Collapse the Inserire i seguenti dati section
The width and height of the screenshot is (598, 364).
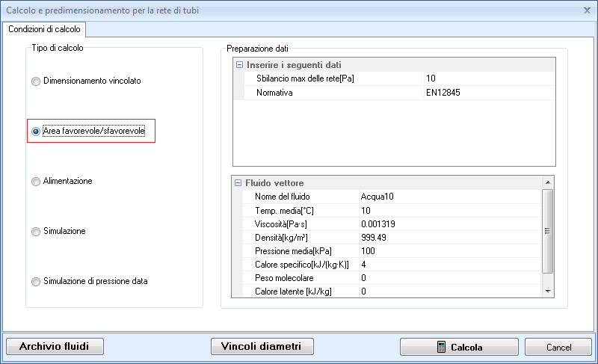click(x=239, y=65)
